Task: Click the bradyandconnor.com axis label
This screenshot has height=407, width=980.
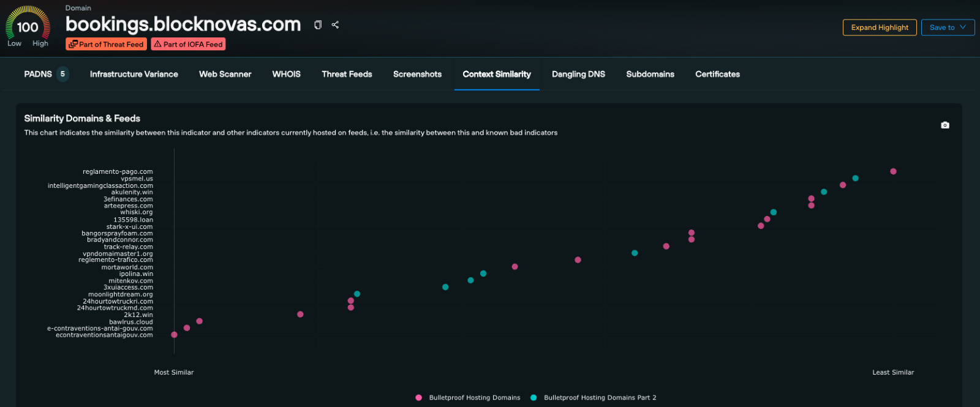Action: [120, 240]
